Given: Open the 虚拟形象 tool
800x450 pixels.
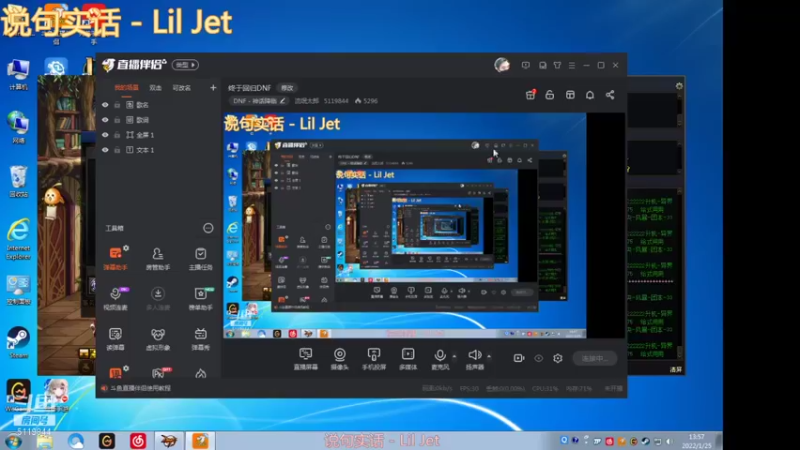Looking at the screenshot, I should pyautogui.click(x=158, y=338).
